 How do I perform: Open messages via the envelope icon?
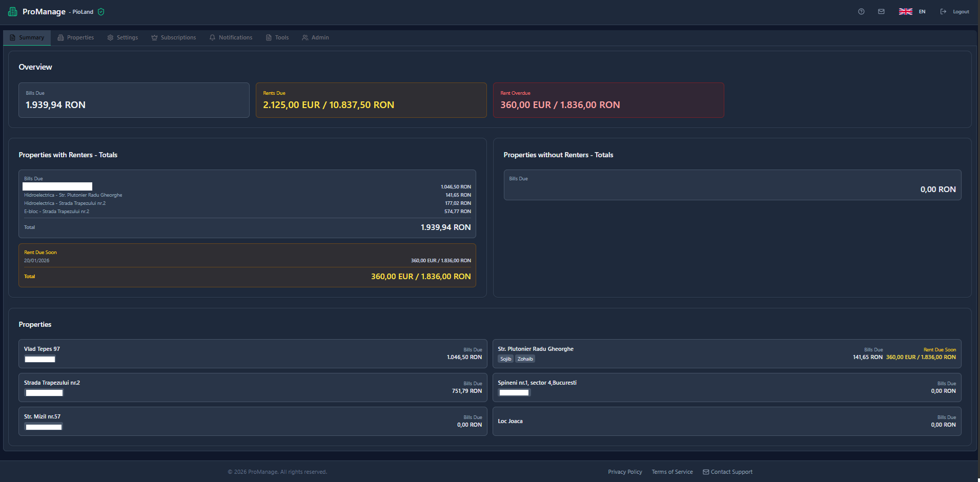point(882,11)
